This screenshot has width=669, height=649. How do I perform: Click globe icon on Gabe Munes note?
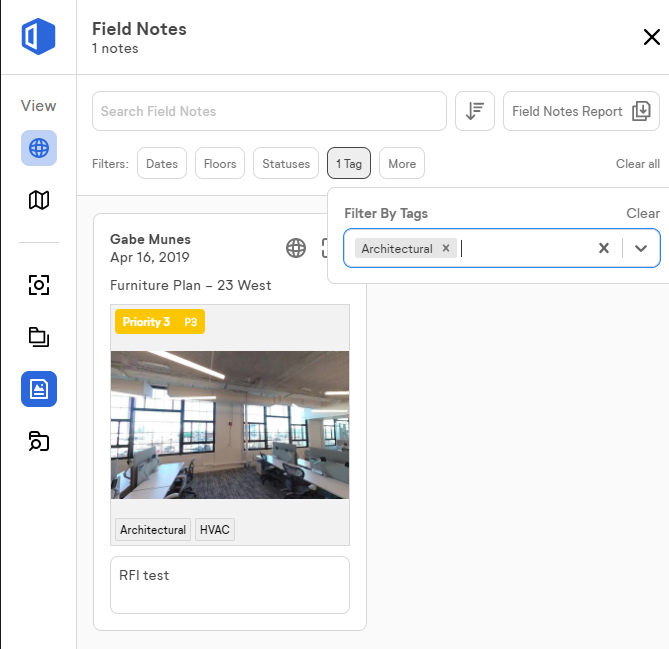tap(296, 248)
